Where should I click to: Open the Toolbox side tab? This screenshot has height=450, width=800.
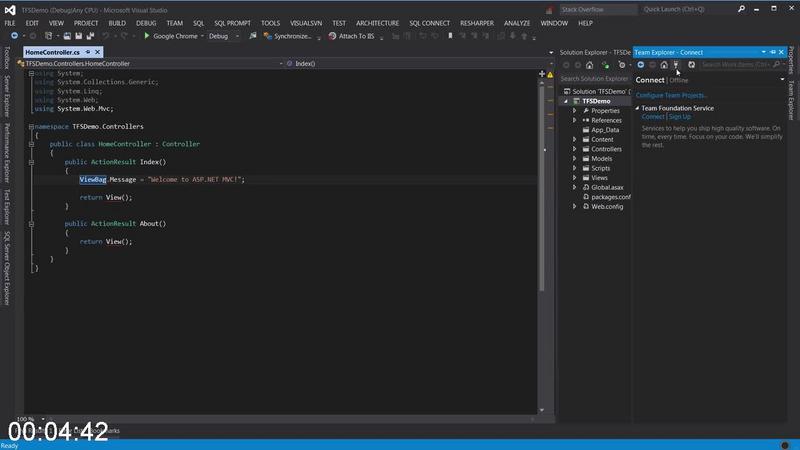7,58
